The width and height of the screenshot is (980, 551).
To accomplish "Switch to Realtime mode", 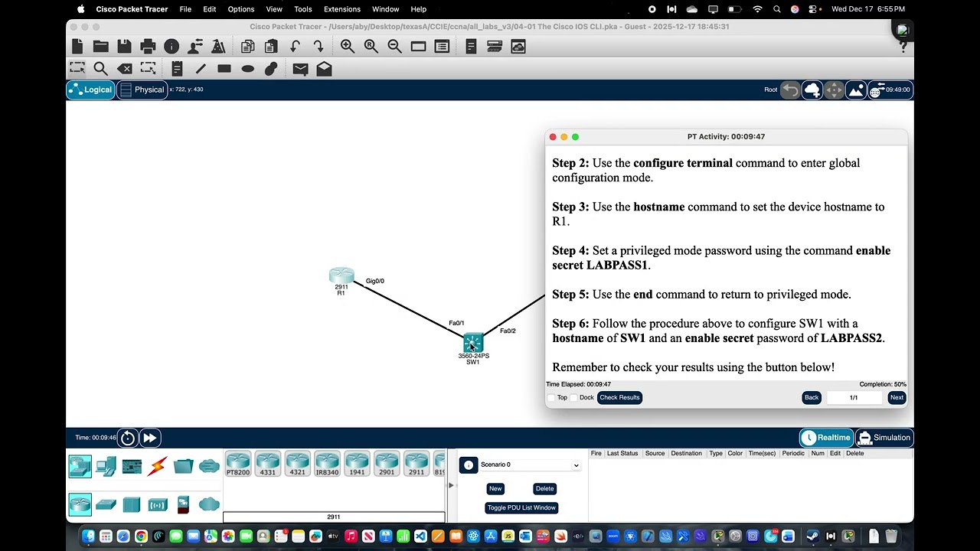I will [826, 438].
